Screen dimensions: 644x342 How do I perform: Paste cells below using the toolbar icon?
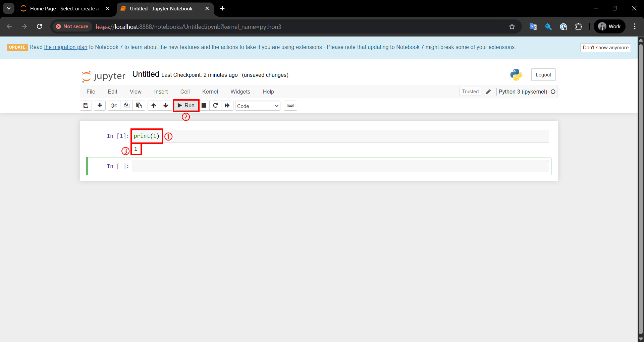[139, 106]
